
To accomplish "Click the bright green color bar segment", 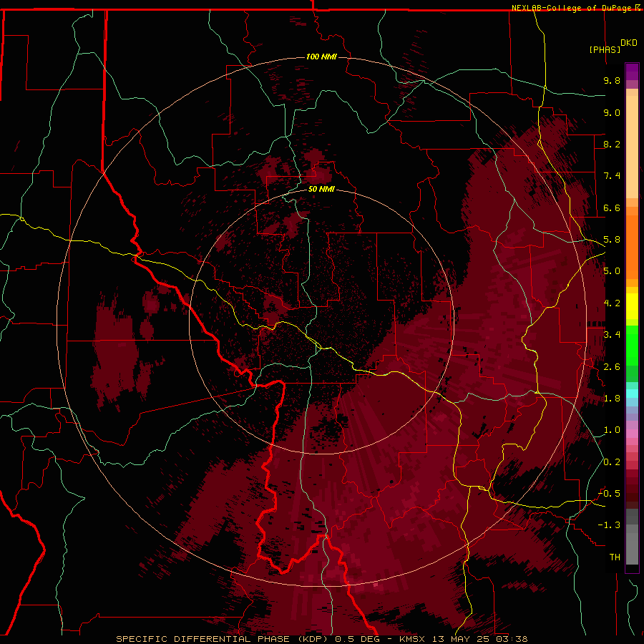I will point(632,346).
